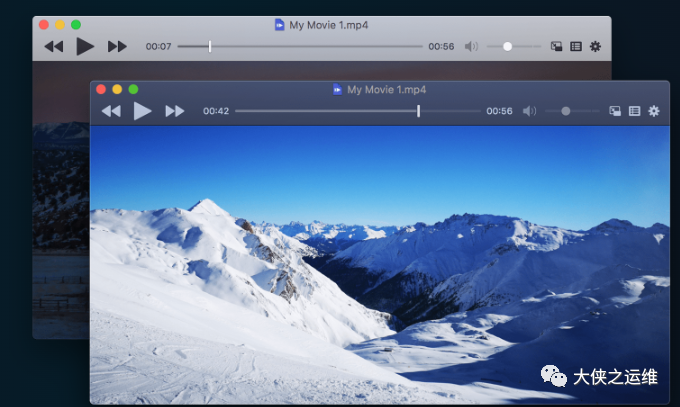Click My Movie 1.mp4 title in front window
The image size is (680, 407).
pos(386,90)
